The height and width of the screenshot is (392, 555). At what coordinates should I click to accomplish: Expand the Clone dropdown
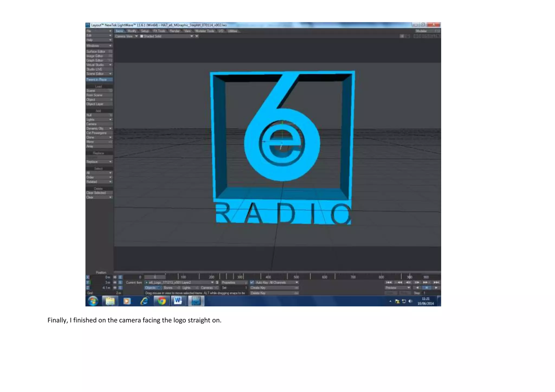point(99,137)
